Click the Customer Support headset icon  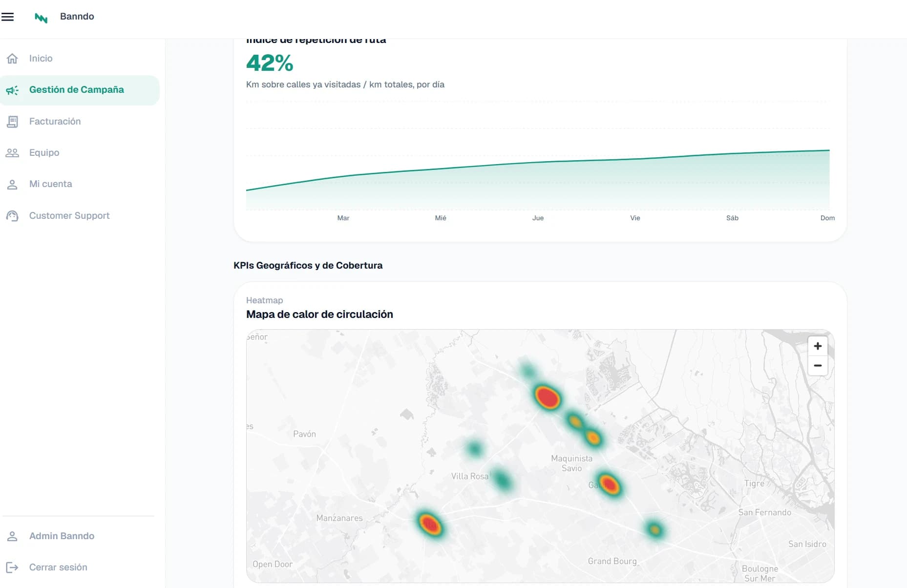tap(12, 216)
